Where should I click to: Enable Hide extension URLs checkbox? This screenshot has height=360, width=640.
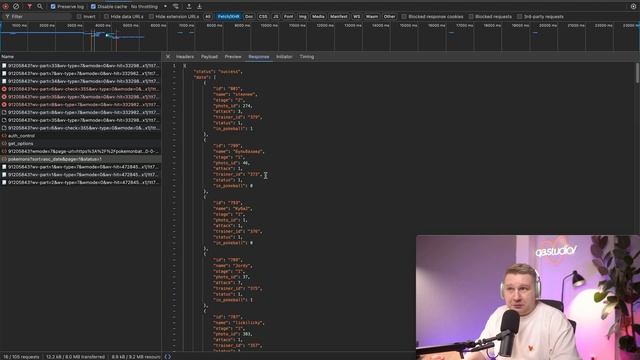coord(151,17)
